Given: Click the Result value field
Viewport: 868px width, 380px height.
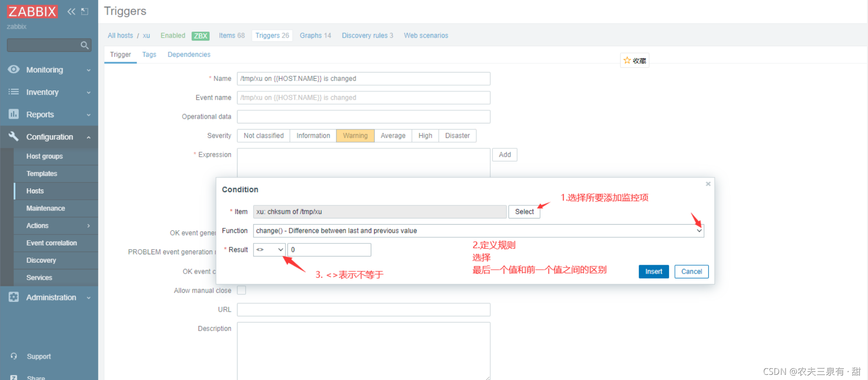Looking at the screenshot, I should coord(329,250).
